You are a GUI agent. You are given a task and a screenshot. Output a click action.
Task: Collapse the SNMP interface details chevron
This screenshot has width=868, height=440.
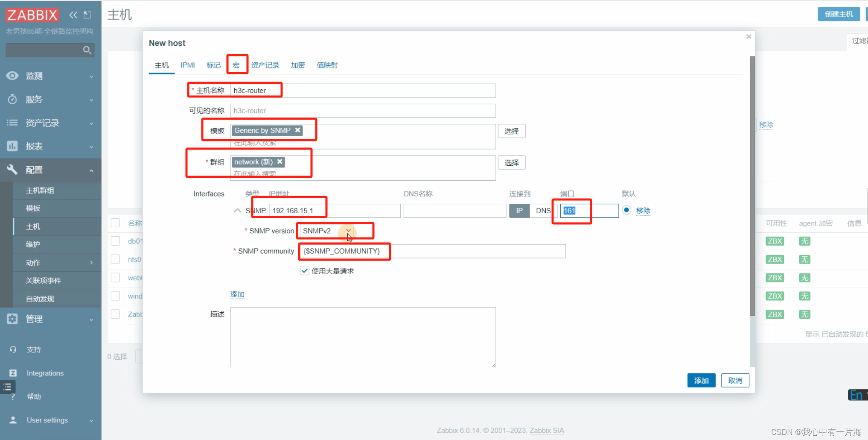tap(237, 211)
